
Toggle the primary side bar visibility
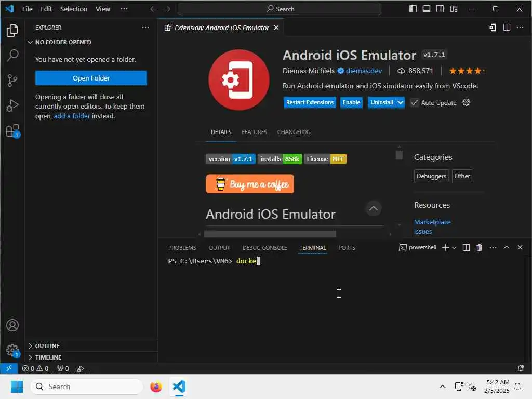click(413, 9)
